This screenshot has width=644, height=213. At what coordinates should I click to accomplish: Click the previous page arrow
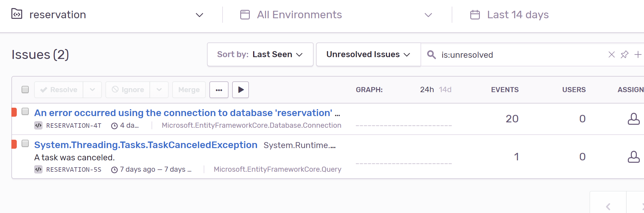tap(608, 206)
